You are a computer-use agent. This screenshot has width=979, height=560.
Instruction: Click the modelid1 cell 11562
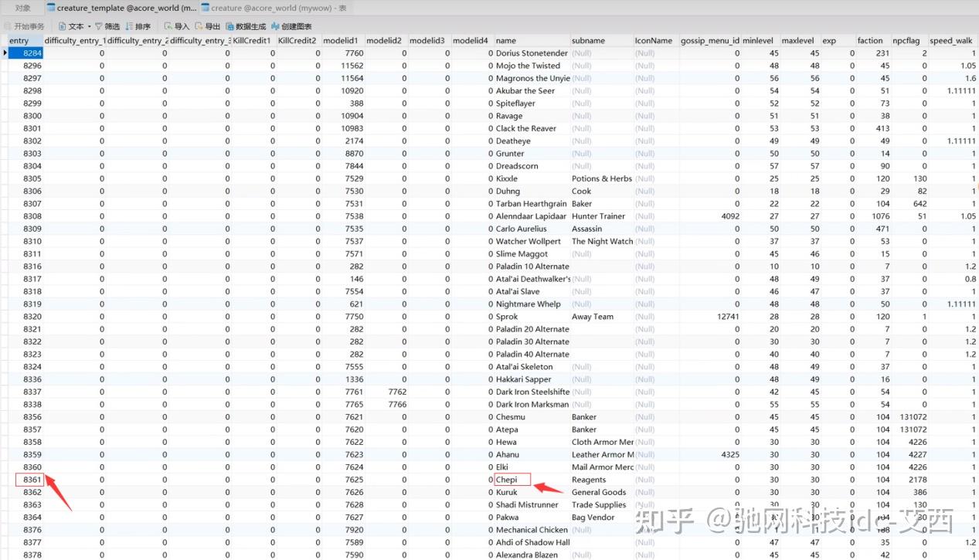point(352,66)
